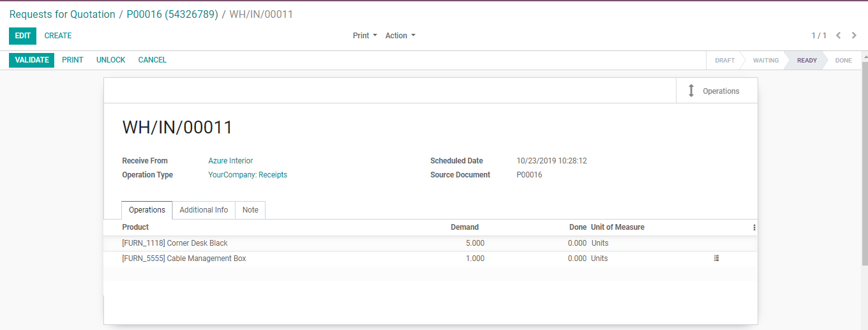Click the CREATE button
Viewport: 868px width, 330px height.
[x=58, y=36]
